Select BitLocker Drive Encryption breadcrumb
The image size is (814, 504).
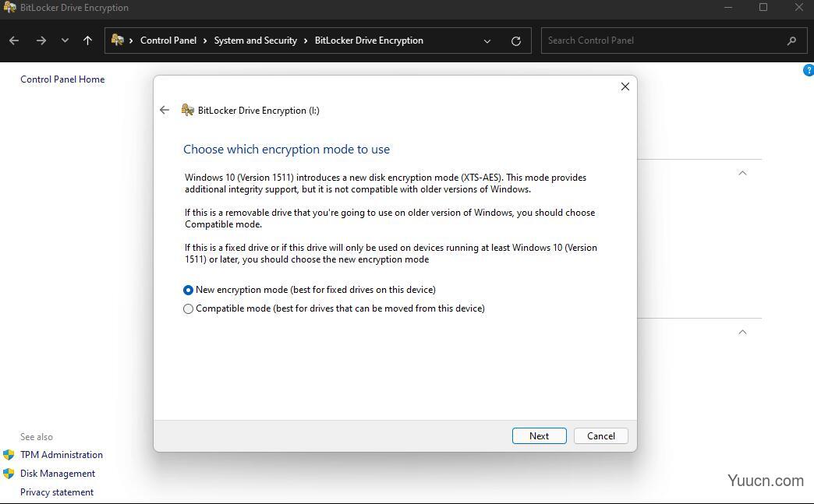pyautogui.click(x=369, y=41)
